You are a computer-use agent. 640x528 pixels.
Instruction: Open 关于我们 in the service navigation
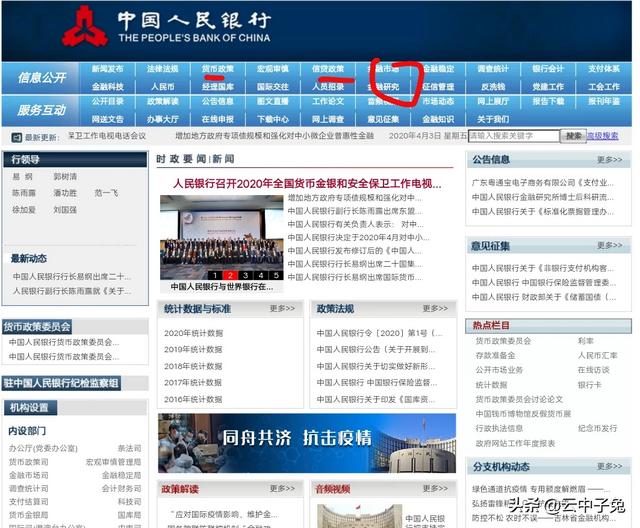point(493,119)
